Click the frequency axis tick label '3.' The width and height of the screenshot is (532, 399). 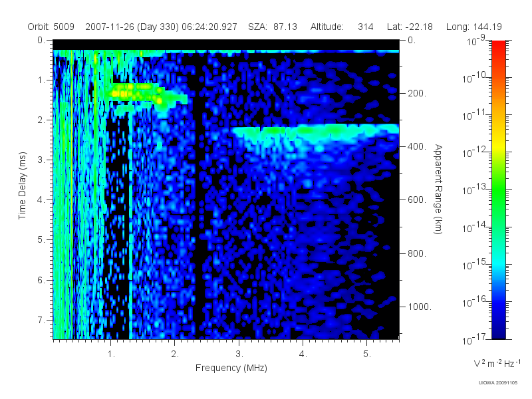tap(239, 354)
